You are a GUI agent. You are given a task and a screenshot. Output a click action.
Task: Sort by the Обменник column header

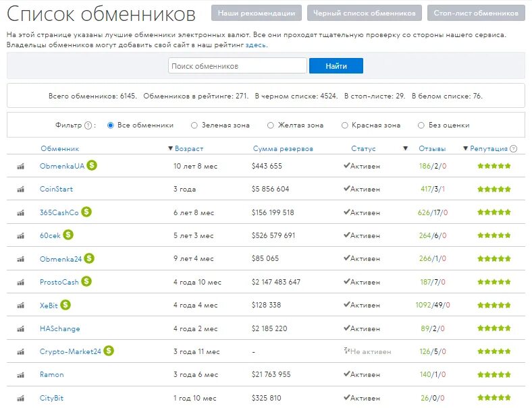[x=59, y=148]
